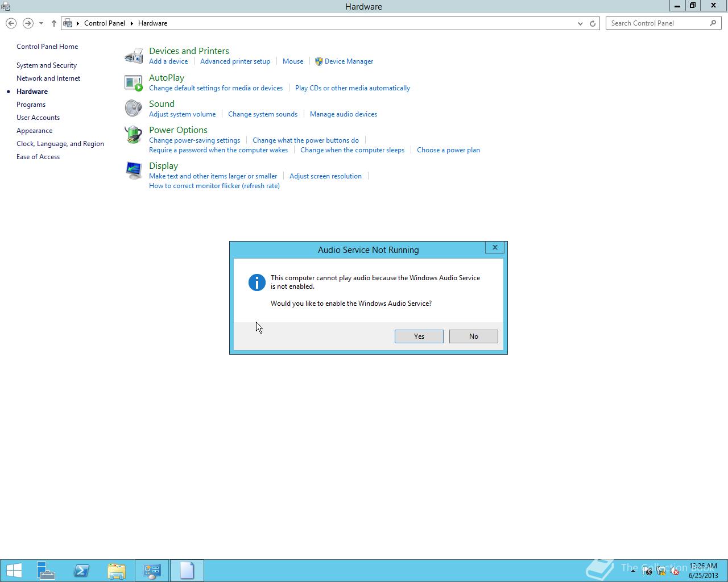Click Change what the power buttons do
Screen dimensions: 728x582
click(x=305, y=140)
